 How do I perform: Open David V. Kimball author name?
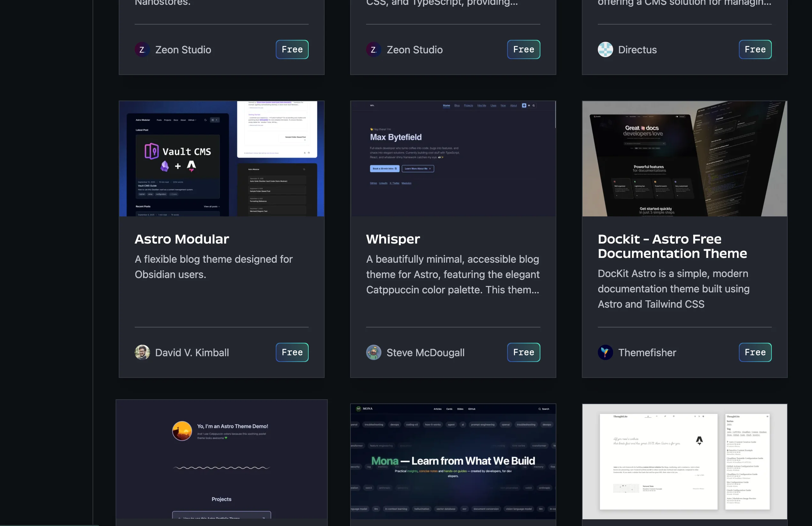click(192, 352)
